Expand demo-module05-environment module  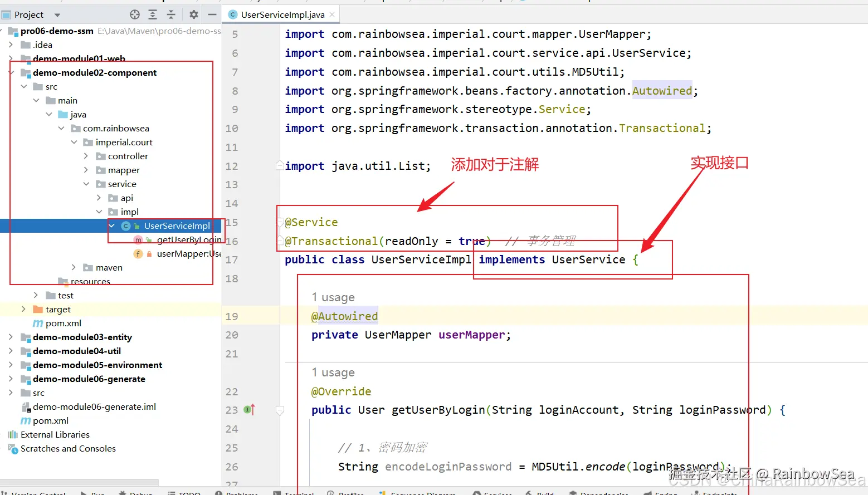click(x=11, y=365)
